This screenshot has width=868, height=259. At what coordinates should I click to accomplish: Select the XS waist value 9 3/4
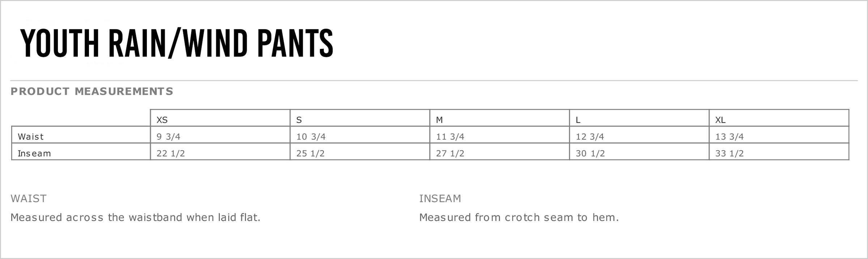[169, 137]
